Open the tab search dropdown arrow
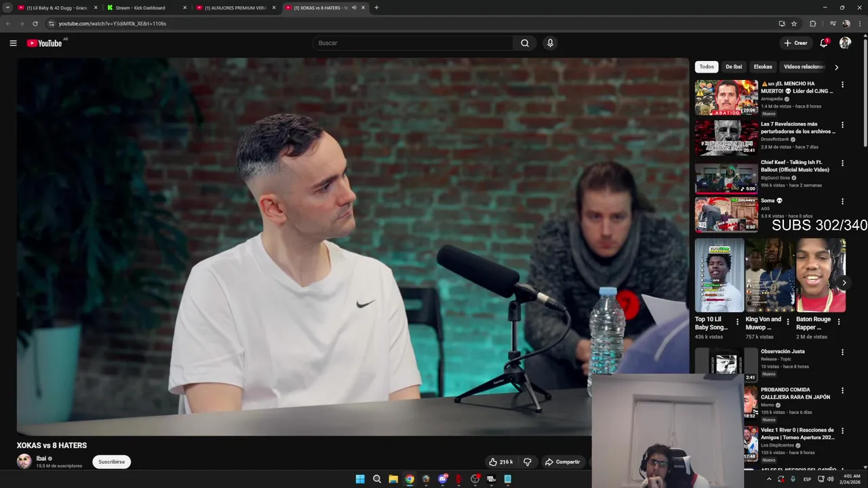The image size is (868, 488). tap(7, 8)
